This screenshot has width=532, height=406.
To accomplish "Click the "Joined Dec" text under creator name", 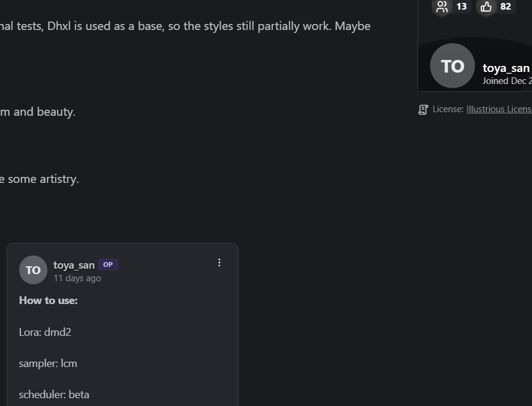I will tap(506, 81).
